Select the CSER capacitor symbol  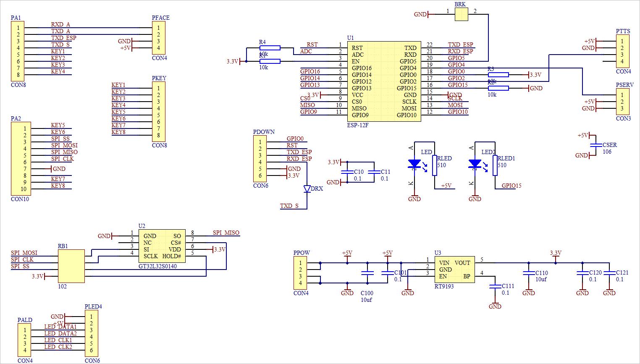(595, 145)
